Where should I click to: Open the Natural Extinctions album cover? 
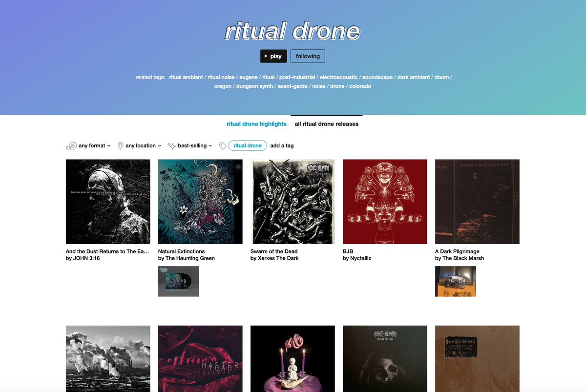click(200, 202)
